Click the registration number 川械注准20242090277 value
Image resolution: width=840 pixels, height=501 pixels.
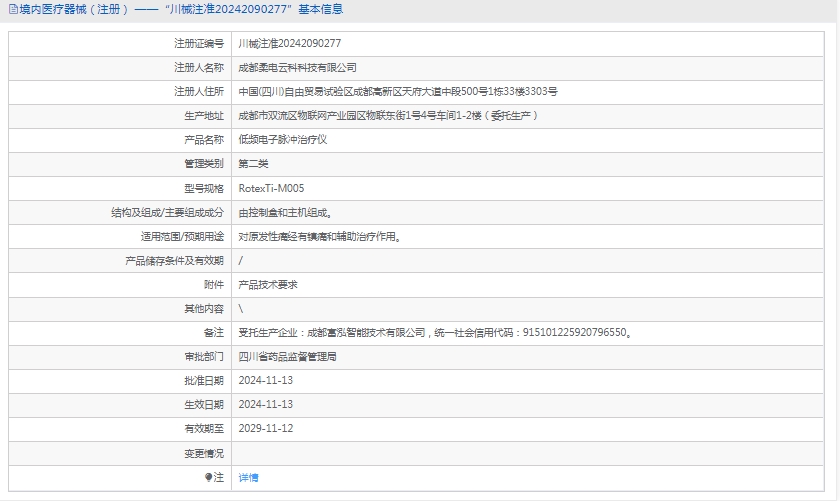[x=290, y=44]
